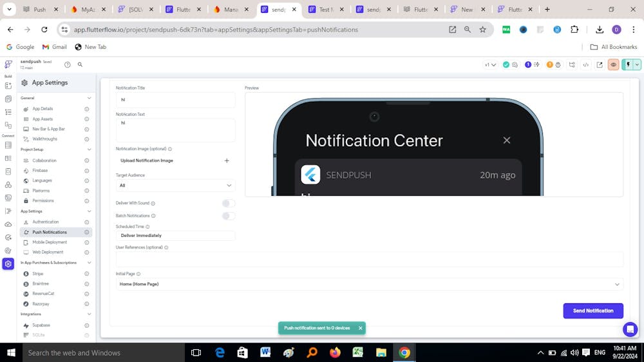The width and height of the screenshot is (644, 362).
Task: Open the Data Types icon in left rail
Action: click(8, 158)
